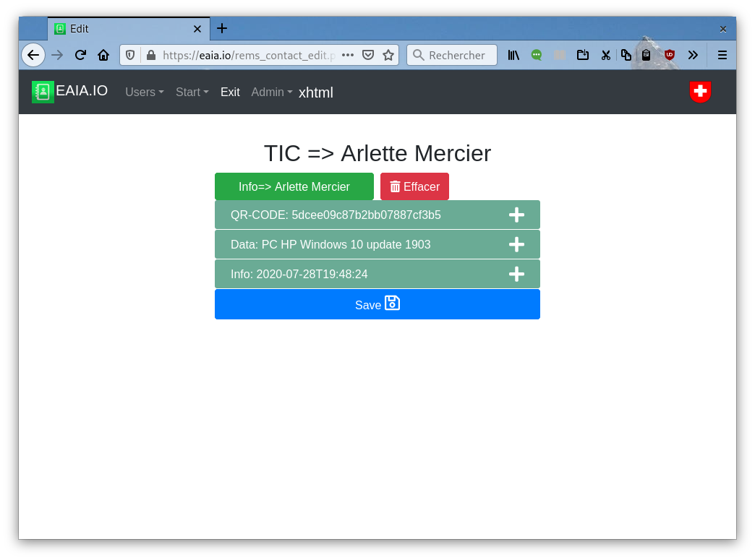Open the Start dropdown menu

point(192,92)
